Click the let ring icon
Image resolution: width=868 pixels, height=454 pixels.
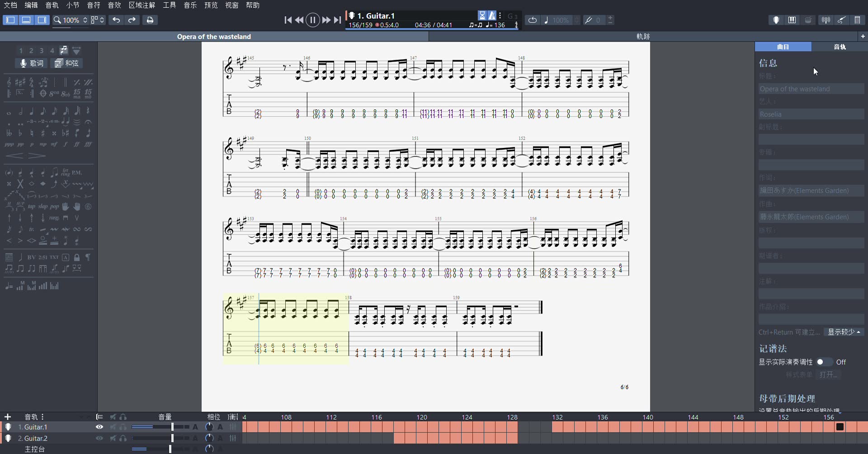(x=66, y=173)
